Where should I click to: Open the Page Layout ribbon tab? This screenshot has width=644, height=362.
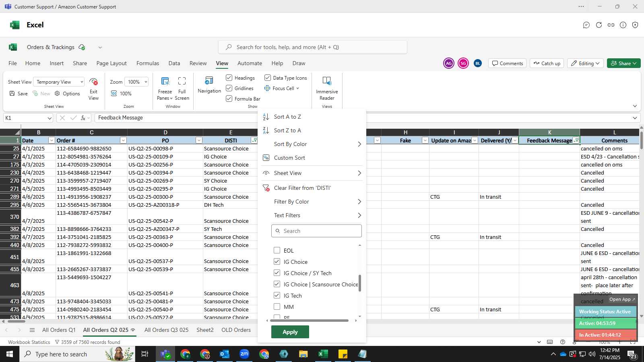(x=111, y=63)
